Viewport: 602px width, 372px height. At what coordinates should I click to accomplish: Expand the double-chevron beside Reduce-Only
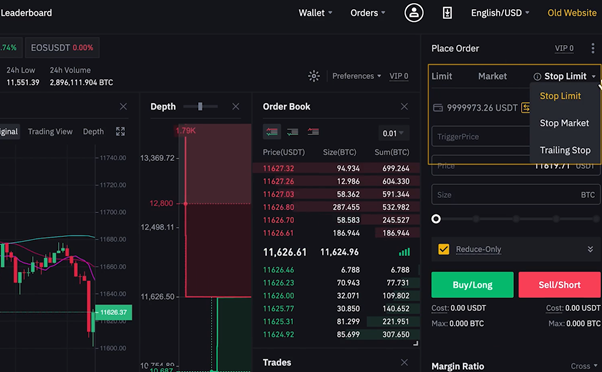coord(590,250)
